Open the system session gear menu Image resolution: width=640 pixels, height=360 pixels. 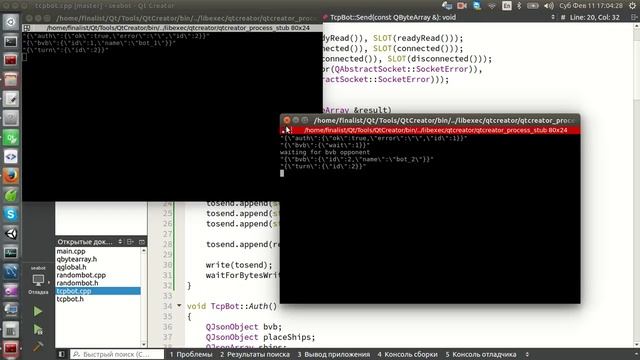coord(633,6)
